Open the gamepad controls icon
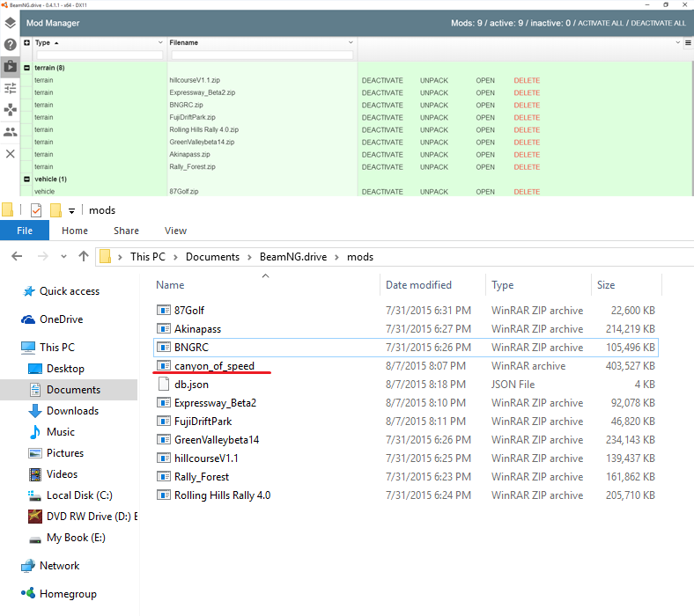The width and height of the screenshot is (694, 616). [x=11, y=110]
